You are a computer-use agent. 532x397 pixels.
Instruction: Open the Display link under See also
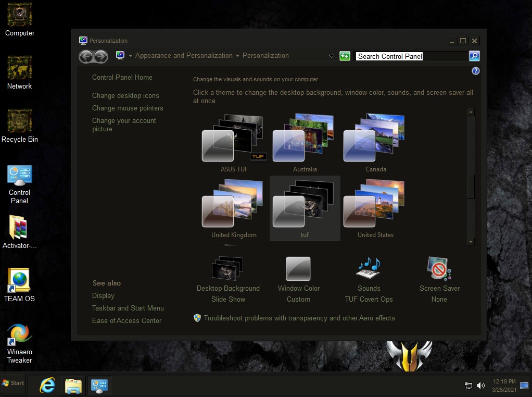[103, 296]
